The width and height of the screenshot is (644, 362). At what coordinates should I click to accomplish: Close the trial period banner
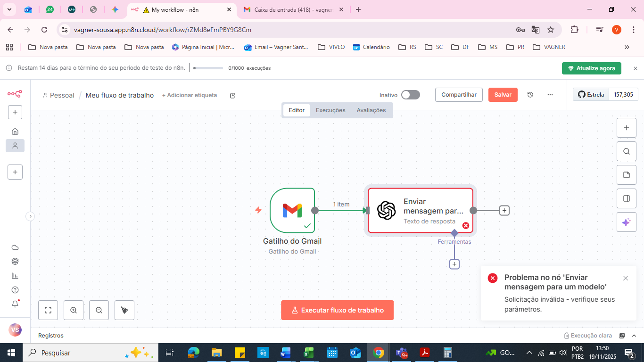tap(635, 68)
